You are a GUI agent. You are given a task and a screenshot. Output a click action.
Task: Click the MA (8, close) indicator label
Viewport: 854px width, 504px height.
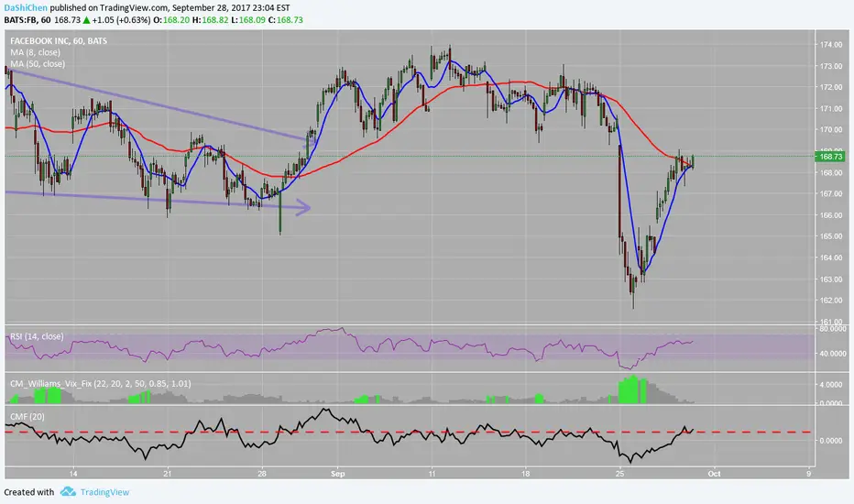35,52
